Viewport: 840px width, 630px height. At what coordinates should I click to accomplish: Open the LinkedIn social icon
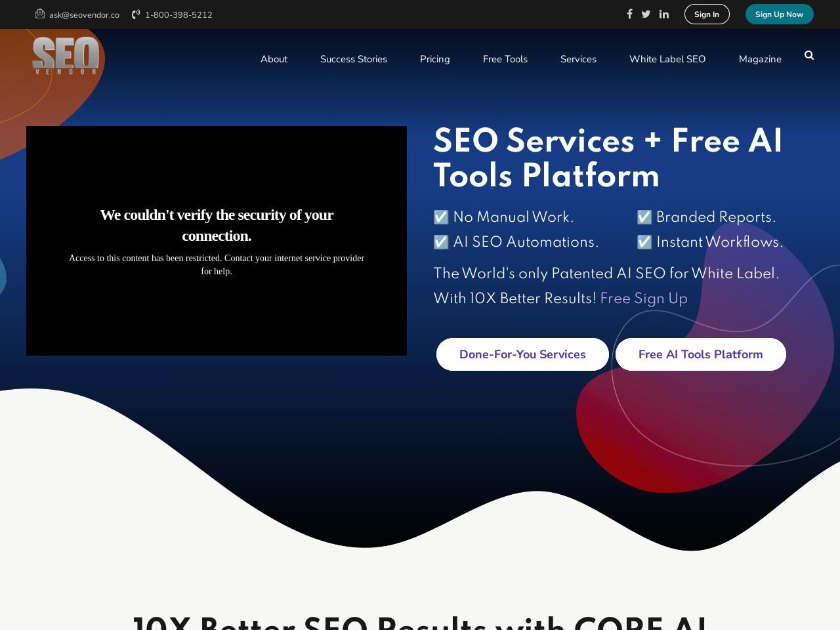663,14
